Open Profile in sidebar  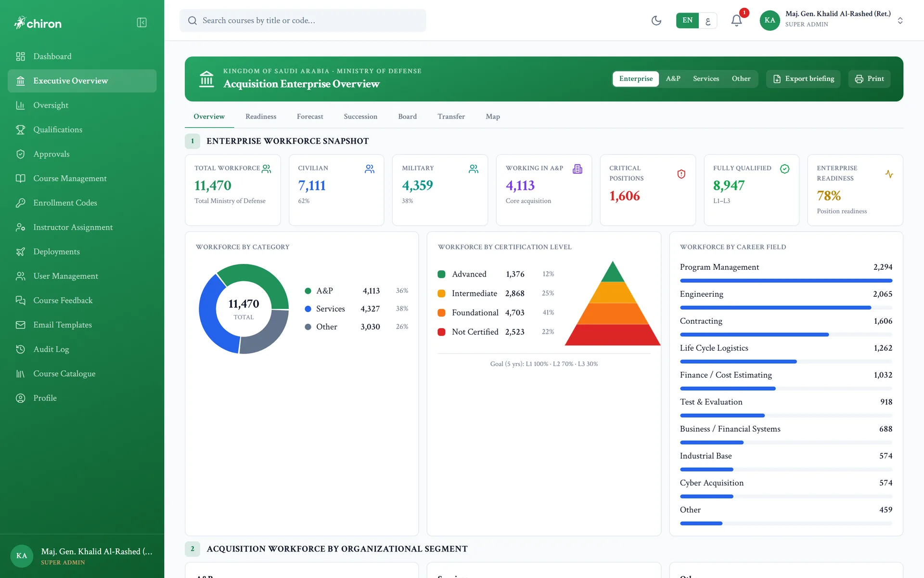pyautogui.click(x=82, y=398)
